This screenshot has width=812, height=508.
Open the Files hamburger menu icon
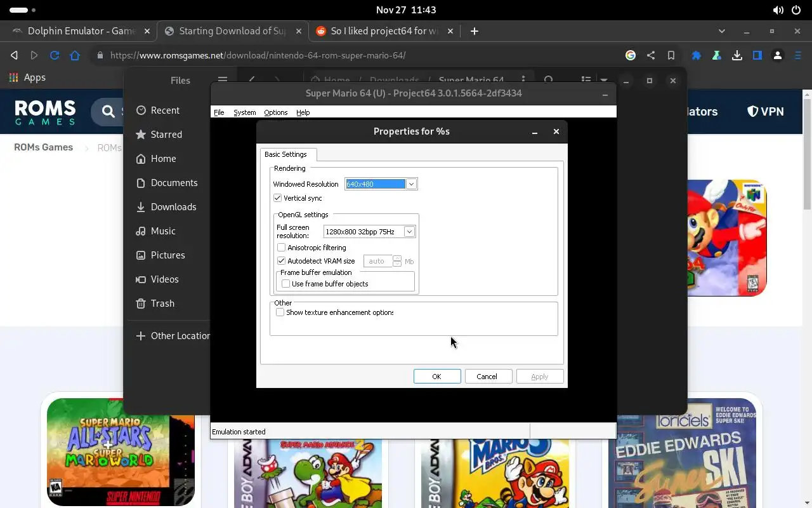coord(222,80)
